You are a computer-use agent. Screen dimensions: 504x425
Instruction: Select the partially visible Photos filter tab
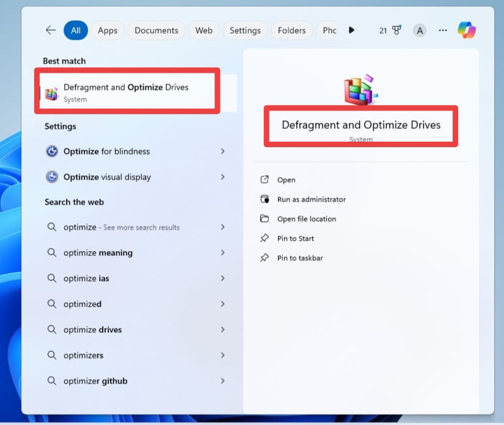coord(327,30)
